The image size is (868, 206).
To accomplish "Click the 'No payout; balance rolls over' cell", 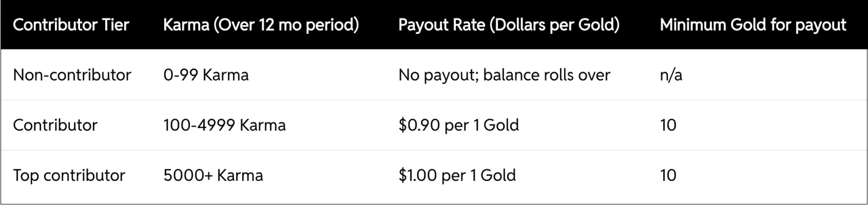I will [504, 75].
